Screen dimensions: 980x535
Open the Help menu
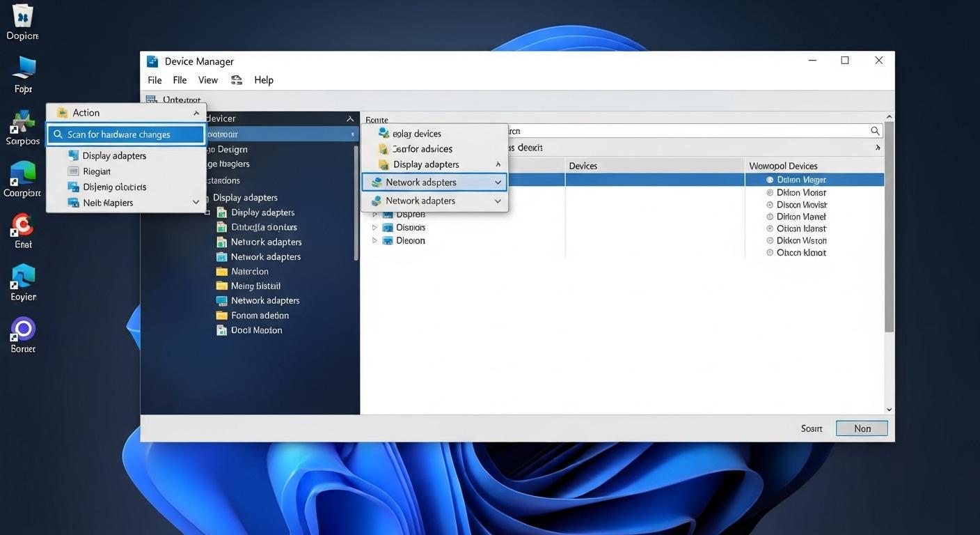point(263,79)
